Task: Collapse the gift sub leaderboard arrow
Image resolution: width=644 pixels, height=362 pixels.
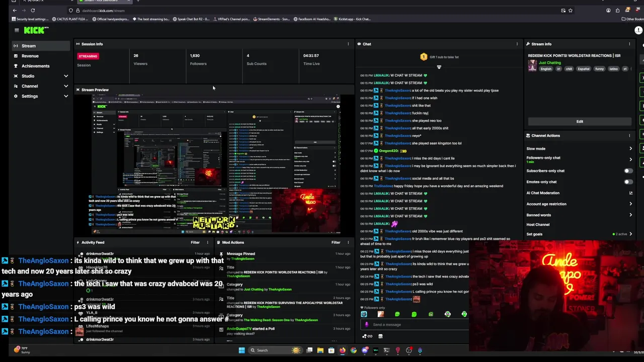Action: pos(439,67)
